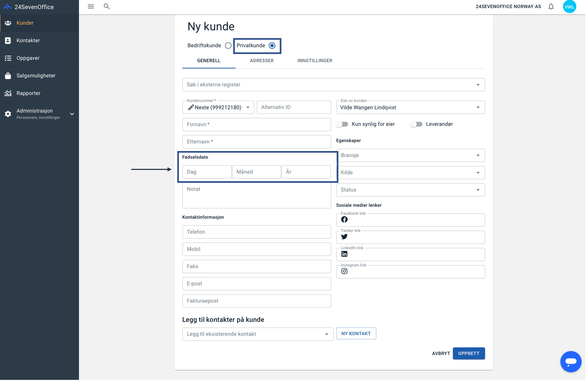Click the År birth date field
The width and height of the screenshot is (588, 381).
[x=306, y=172]
